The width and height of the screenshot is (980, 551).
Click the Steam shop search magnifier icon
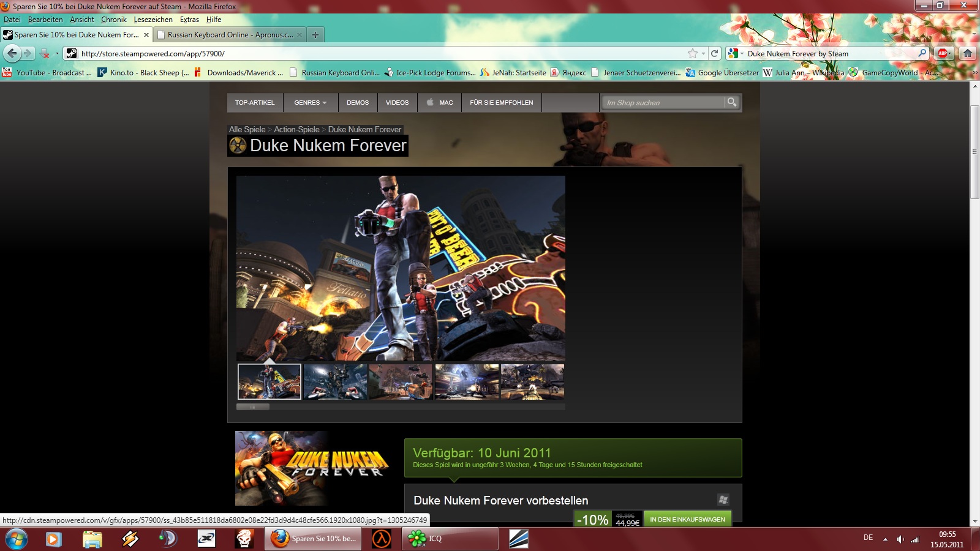pyautogui.click(x=731, y=102)
